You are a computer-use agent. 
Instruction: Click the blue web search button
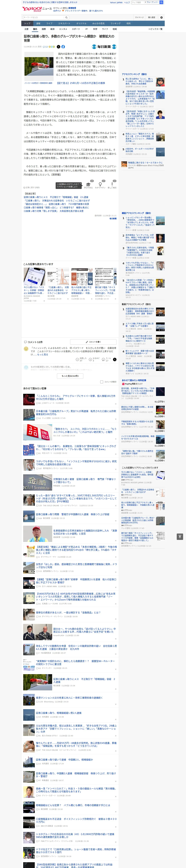pyautogui.click(x=161, y=2)
